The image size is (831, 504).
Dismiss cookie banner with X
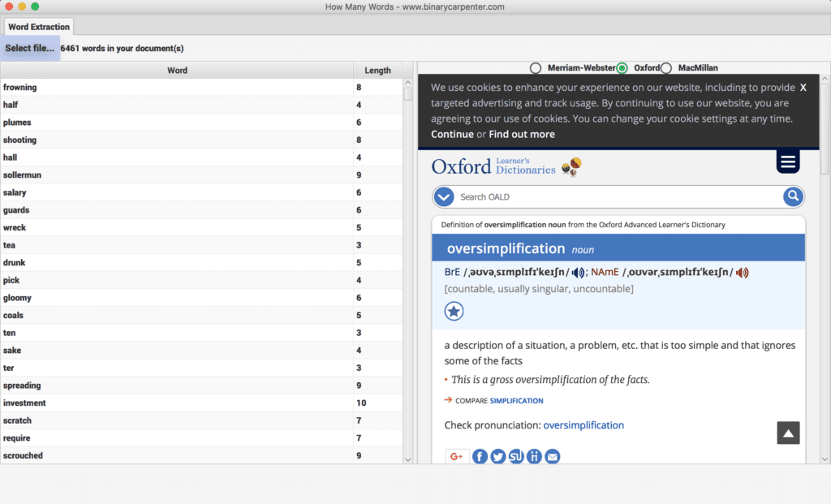pos(803,88)
